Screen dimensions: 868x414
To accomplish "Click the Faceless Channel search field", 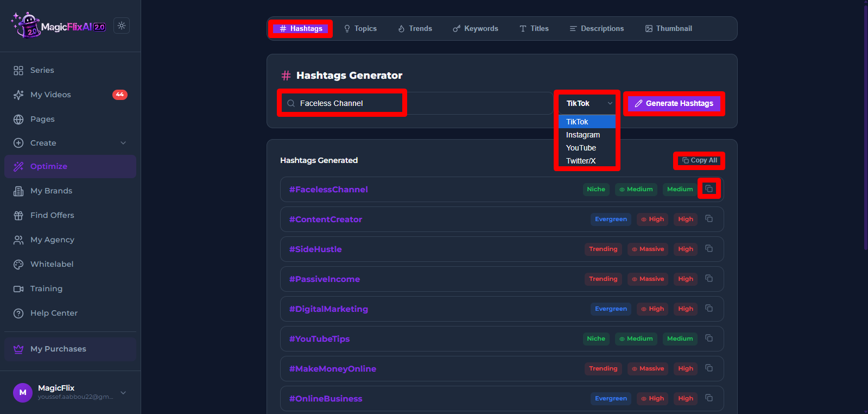I will 417,103.
